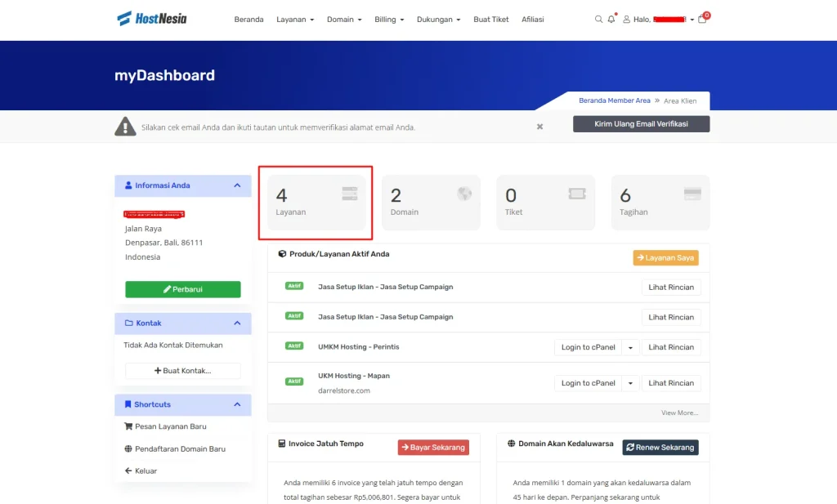Collapse the Kontak panel
Image resolution: width=837 pixels, height=504 pixels.
[x=237, y=323]
